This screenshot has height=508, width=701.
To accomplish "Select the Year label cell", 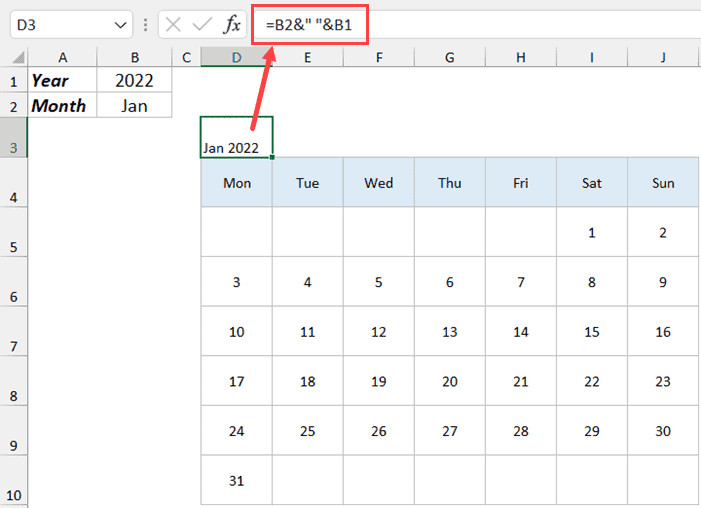I will [x=62, y=80].
